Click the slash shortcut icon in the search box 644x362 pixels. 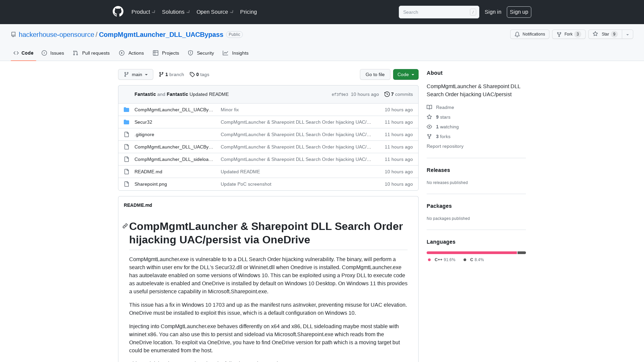tap(473, 12)
